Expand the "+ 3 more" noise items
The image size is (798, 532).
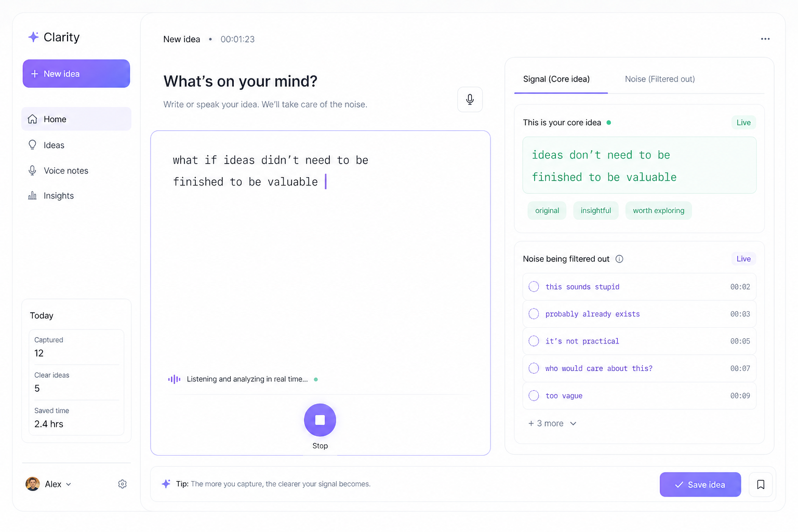tap(552, 423)
